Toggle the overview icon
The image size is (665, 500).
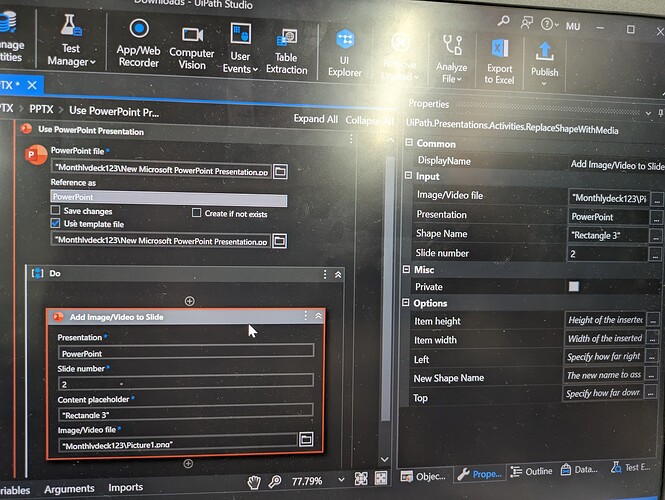[381, 478]
